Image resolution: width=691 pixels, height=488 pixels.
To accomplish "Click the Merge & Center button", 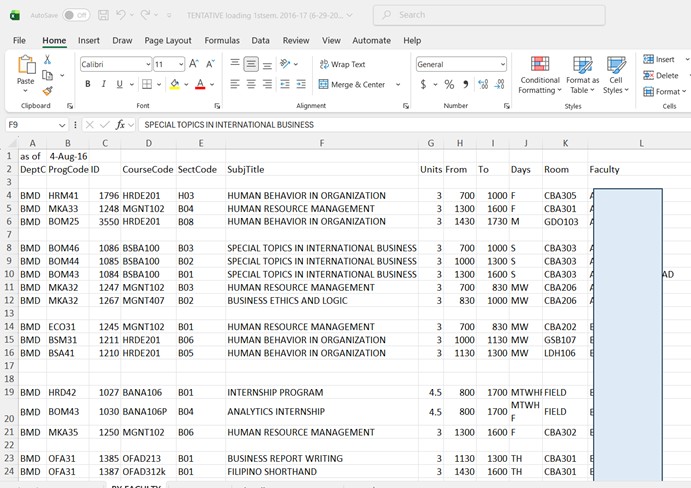I will tap(352, 85).
